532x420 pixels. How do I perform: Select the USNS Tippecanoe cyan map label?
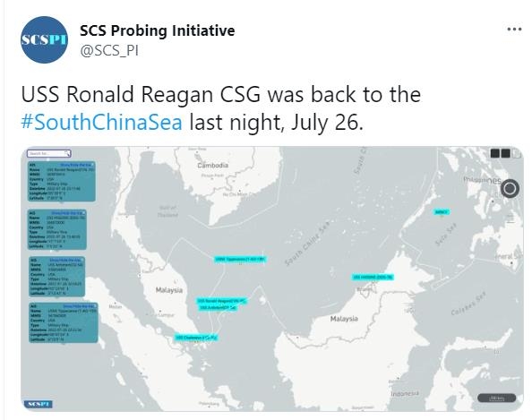click(x=240, y=259)
